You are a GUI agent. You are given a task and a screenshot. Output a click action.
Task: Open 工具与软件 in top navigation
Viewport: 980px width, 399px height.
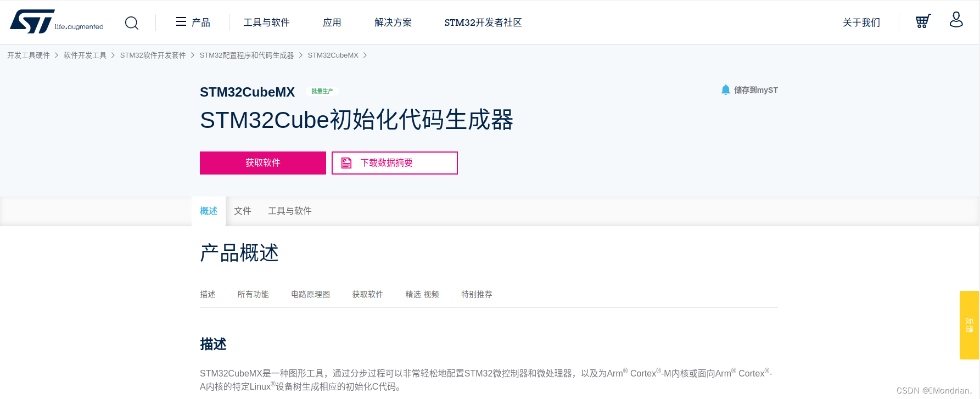[x=267, y=23]
